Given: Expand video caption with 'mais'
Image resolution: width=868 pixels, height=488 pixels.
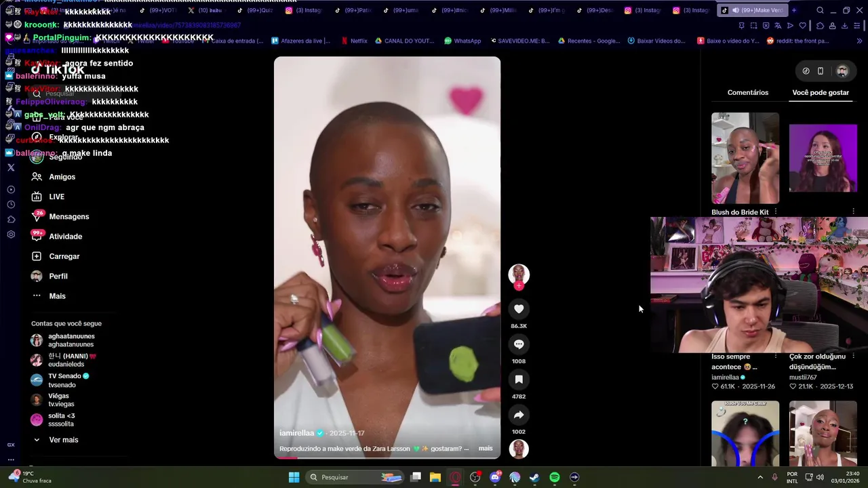Looking at the screenshot, I should click(x=486, y=449).
